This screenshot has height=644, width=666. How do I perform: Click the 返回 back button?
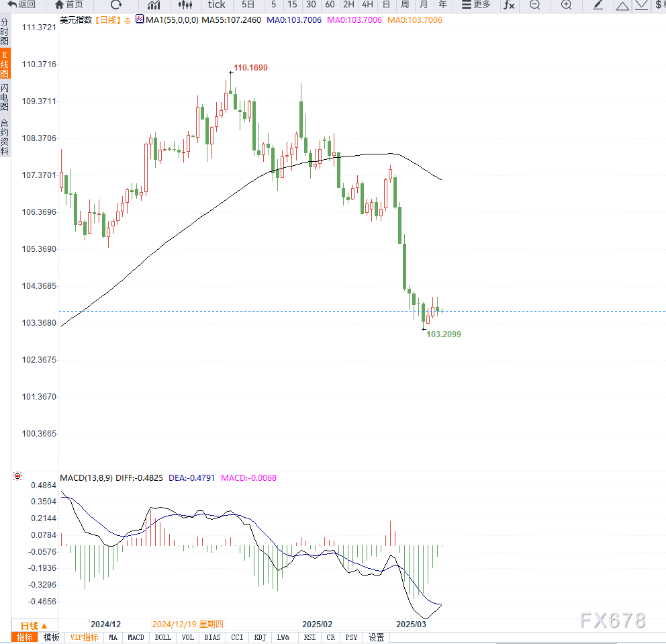pos(21,5)
